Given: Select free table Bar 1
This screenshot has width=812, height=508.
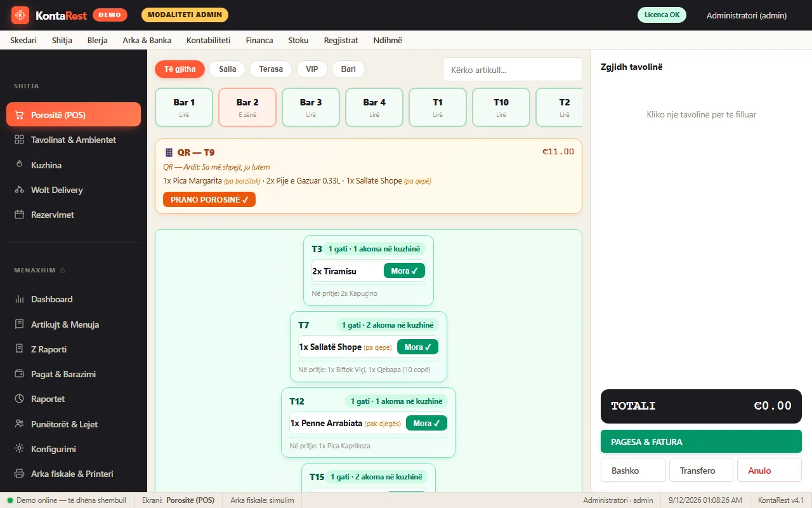Looking at the screenshot, I should 184,107.
